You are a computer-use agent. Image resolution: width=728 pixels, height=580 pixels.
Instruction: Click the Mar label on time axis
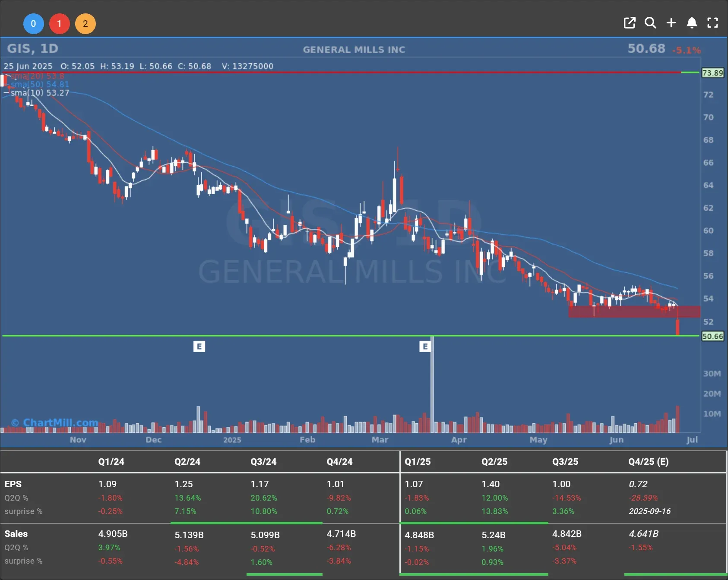tap(380, 440)
